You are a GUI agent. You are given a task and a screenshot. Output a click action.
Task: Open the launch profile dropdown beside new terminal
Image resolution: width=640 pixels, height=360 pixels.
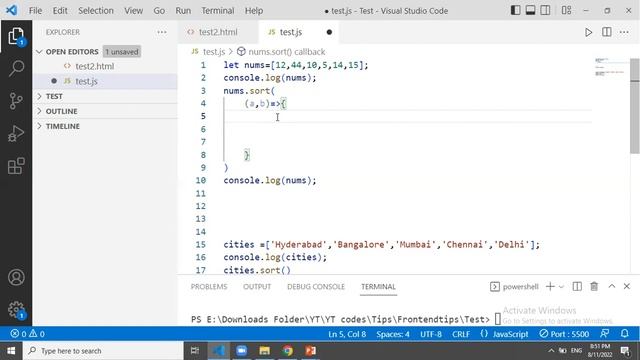tap(561, 287)
